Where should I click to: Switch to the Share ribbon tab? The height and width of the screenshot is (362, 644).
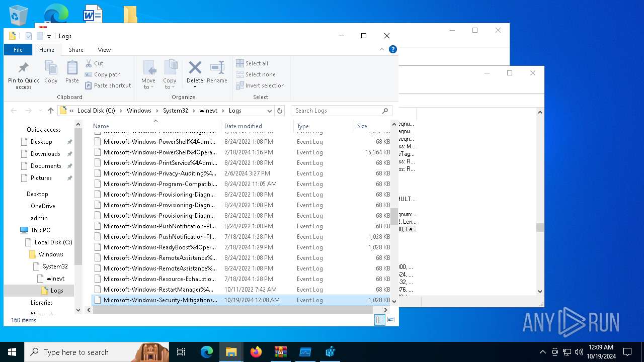pyautogui.click(x=76, y=50)
